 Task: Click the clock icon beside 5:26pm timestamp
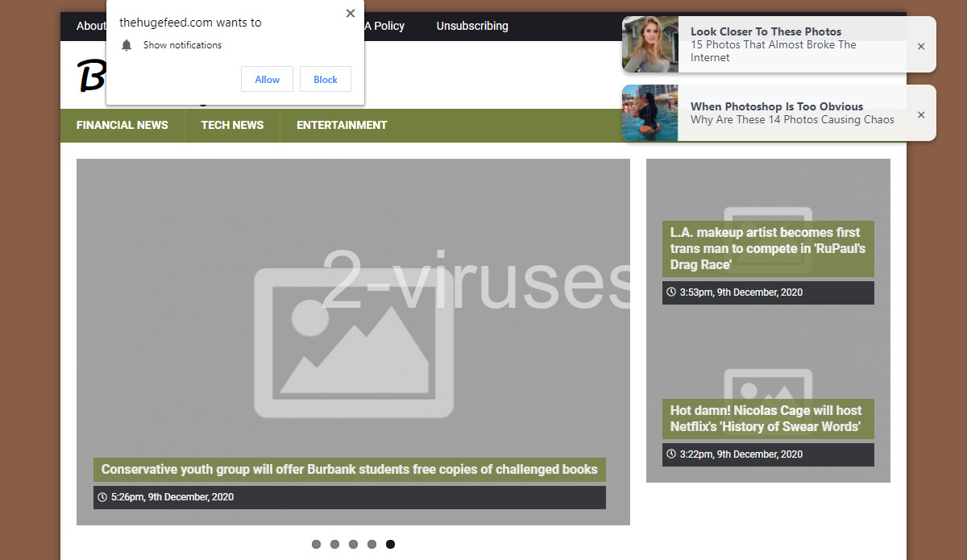pos(102,496)
